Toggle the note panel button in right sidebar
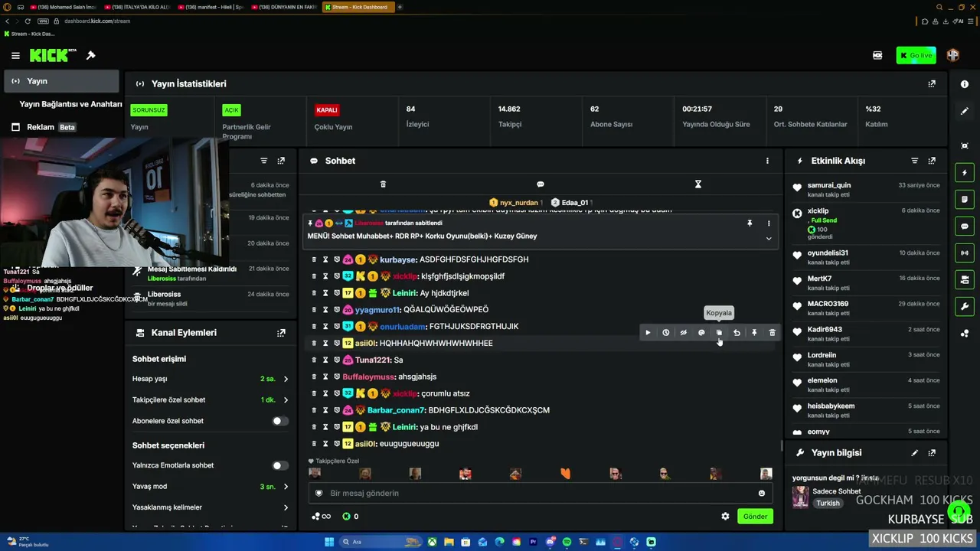This screenshot has width=980, height=551. coord(965,200)
